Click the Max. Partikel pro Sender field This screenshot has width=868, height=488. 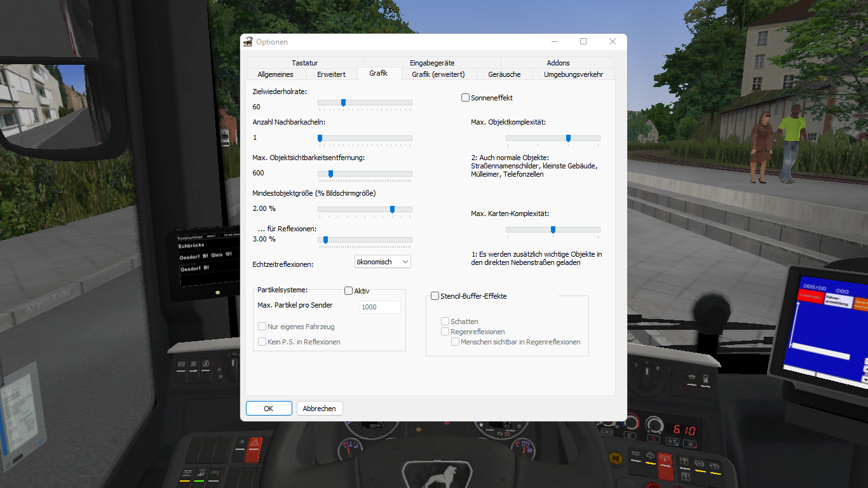380,307
